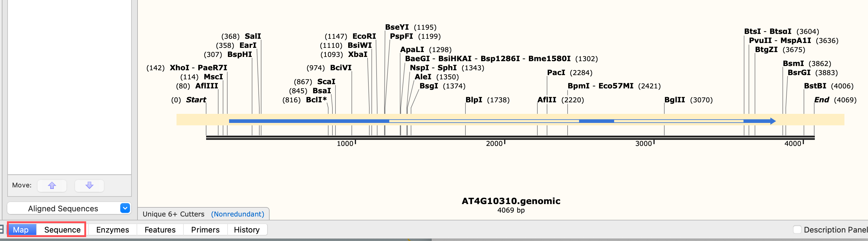Viewport: 868px width, 241px height.
Task: Switch to the Sequence tab
Action: pos(62,230)
